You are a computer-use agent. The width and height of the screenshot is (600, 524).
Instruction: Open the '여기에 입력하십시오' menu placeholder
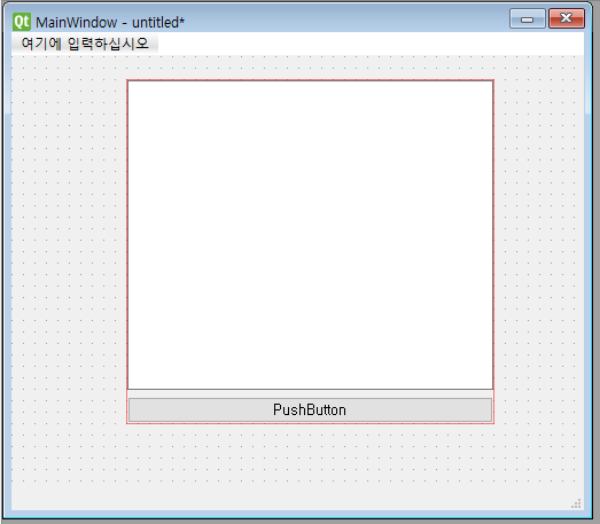[85, 44]
